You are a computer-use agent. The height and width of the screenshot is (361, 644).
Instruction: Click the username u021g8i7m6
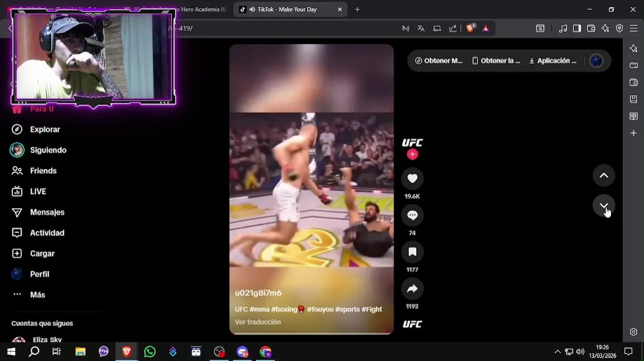[x=258, y=293]
